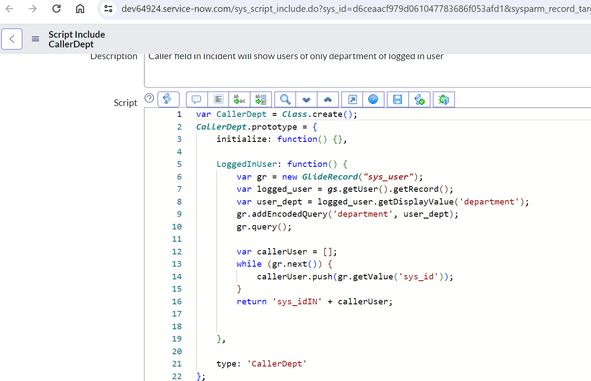591x381 pixels.
Task: Click the script syntax check icon
Action: point(420,99)
